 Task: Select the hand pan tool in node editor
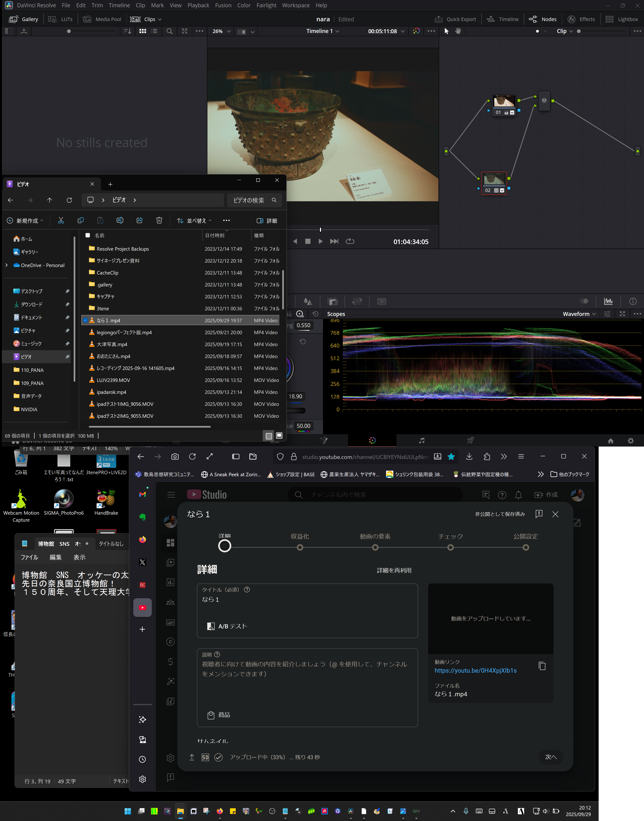click(458, 31)
